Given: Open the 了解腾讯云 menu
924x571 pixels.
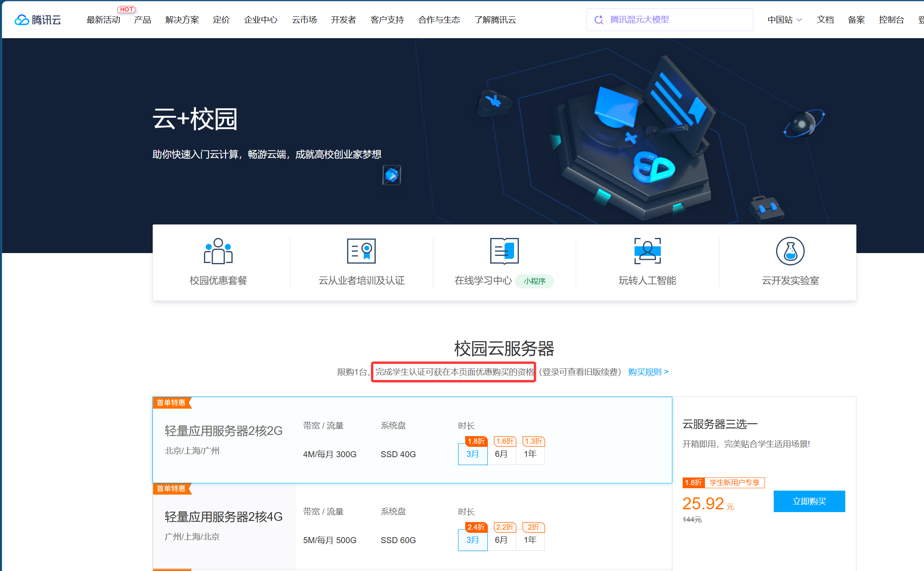Looking at the screenshot, I should point(495,20).
